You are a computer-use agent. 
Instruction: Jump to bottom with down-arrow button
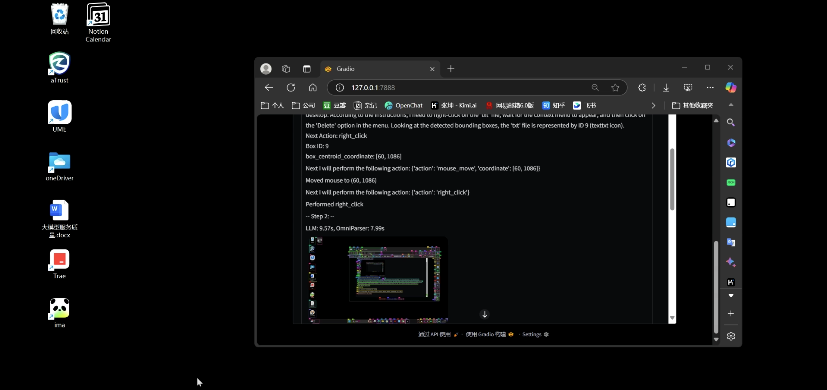484,314
